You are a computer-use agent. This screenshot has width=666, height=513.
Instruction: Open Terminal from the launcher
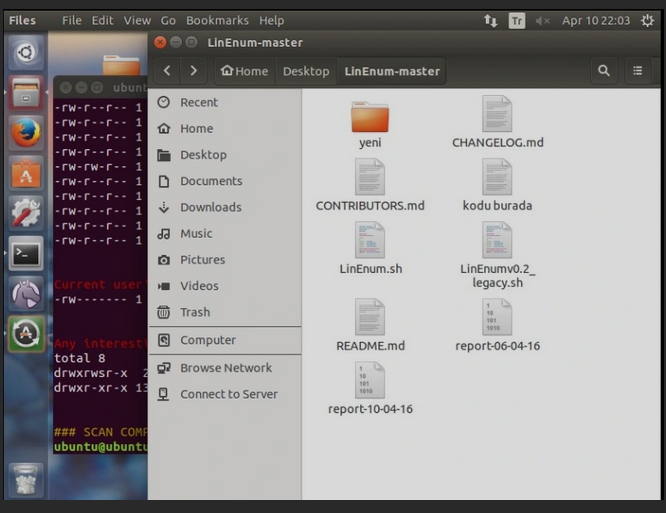(x=26, y=254)
